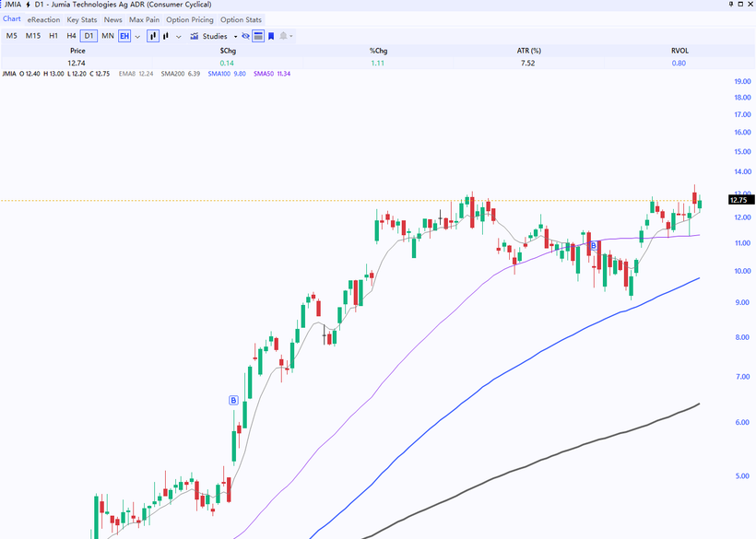756x539 pixels.
Task: Click the $Chg column header
Action: coord(228,51)
